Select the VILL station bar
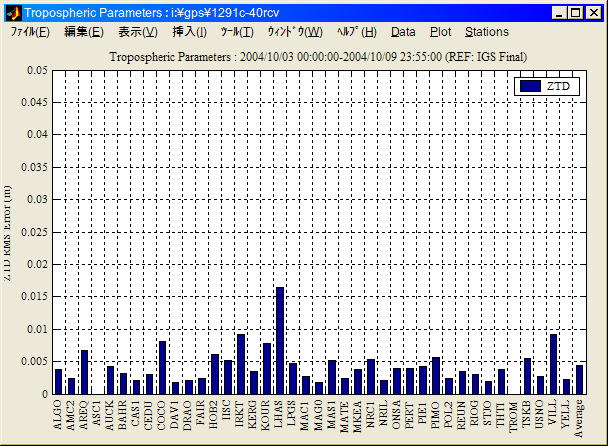 (553, 364)
